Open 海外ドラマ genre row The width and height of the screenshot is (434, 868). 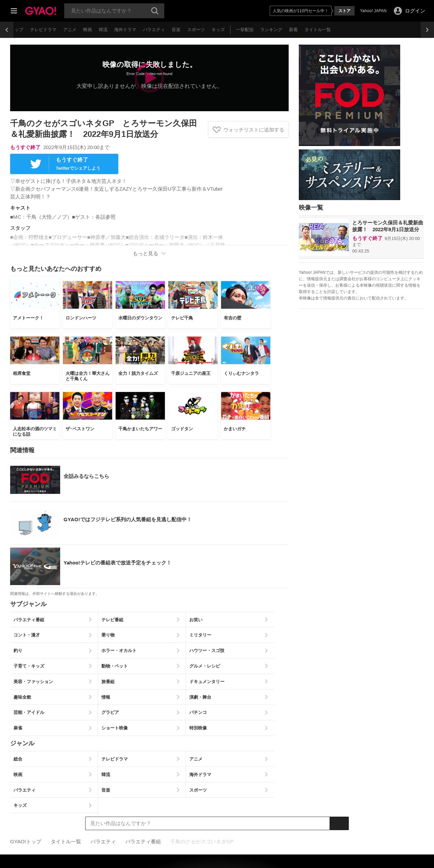(x=230, y=774)
